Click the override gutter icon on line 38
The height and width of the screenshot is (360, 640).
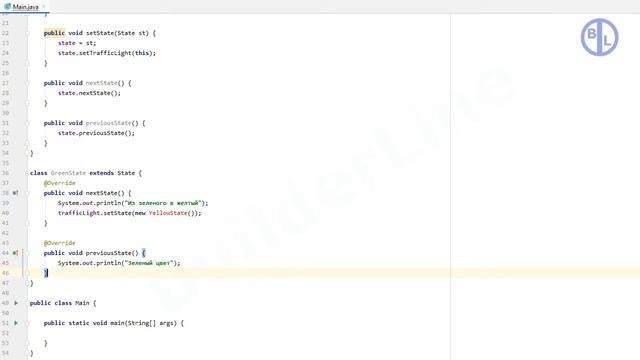(15, 193)
